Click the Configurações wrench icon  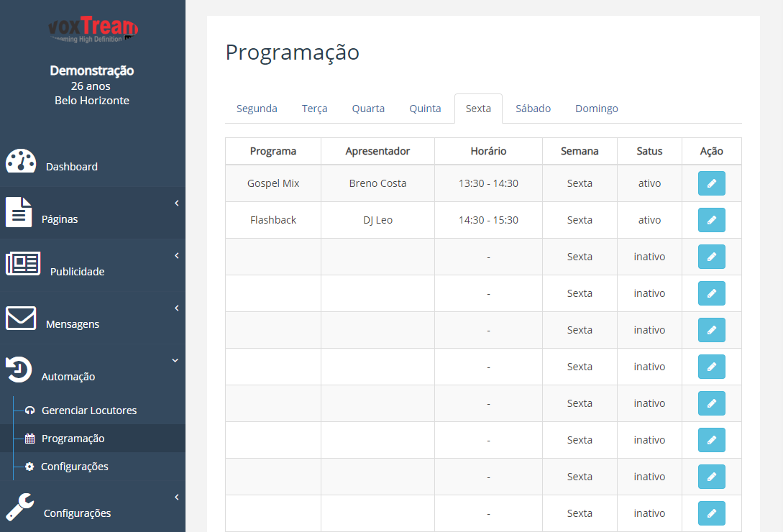(x=20, y=507)
